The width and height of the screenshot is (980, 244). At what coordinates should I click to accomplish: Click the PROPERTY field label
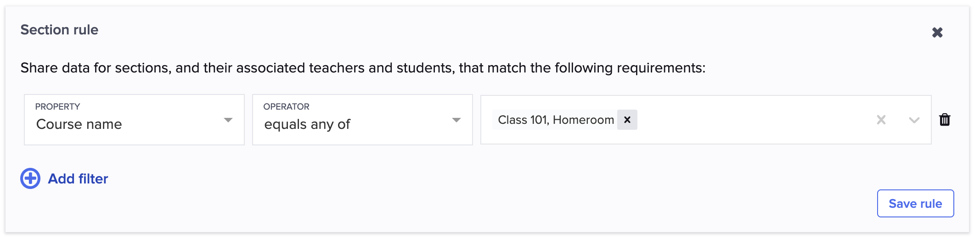coord(57,106)
